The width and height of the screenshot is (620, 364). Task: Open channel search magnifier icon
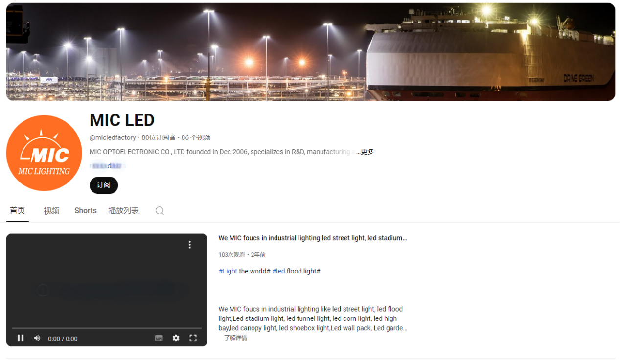[160, 211]
